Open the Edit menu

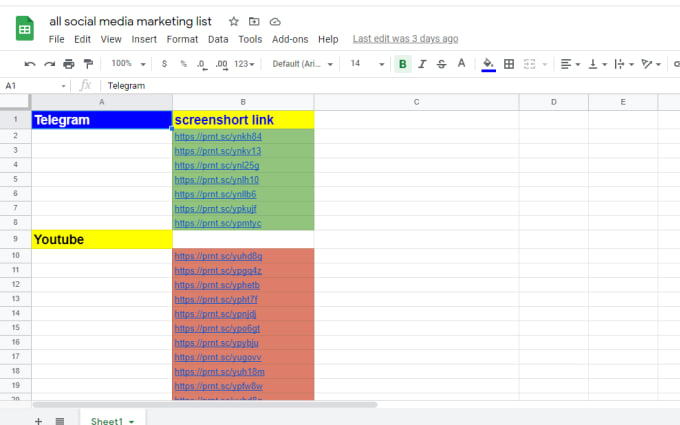82,39
